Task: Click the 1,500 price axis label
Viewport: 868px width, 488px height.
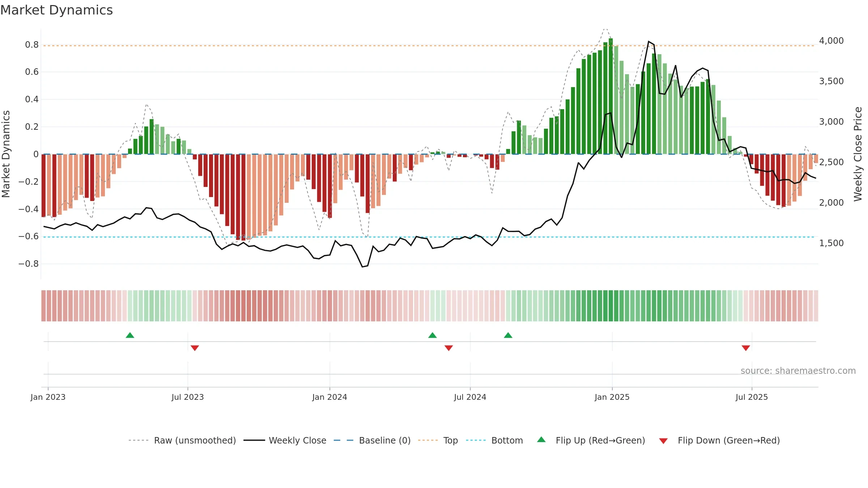Action: (831, 243)
